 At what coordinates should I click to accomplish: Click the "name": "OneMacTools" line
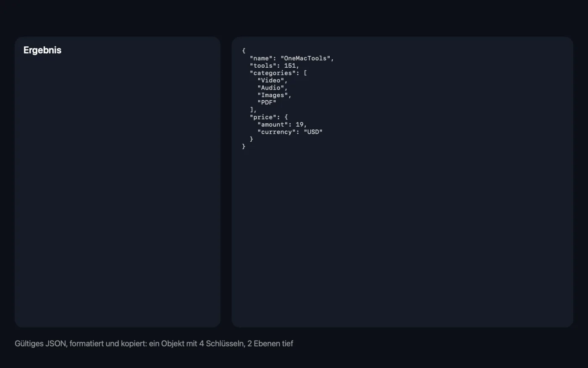pos(292,58)
